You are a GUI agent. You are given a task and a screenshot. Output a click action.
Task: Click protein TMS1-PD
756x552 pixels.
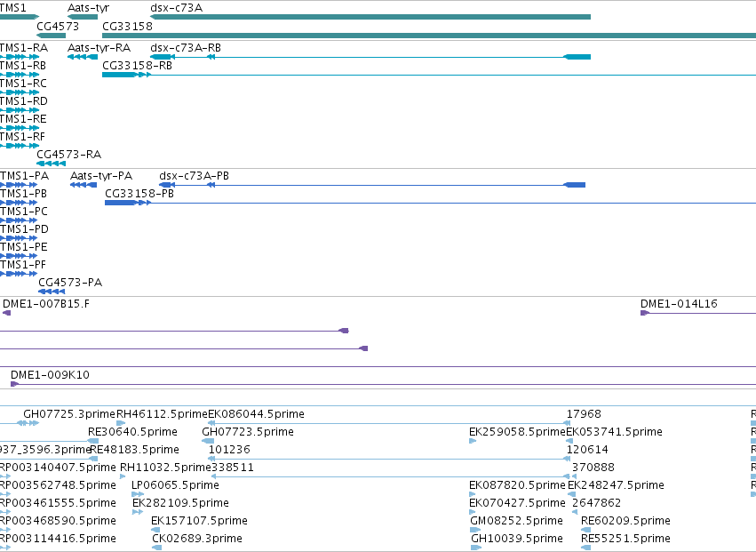point(24,229)
